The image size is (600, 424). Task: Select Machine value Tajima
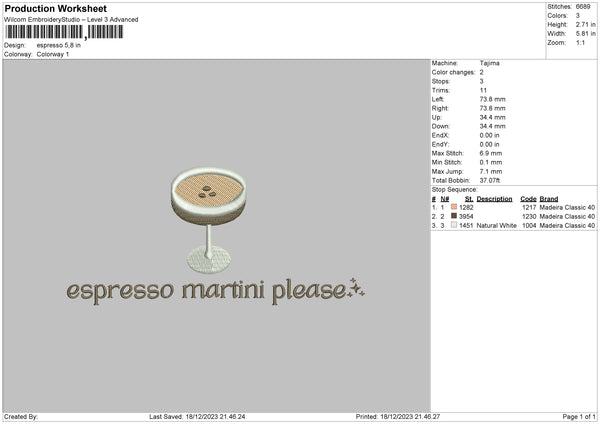coord(489,63)
